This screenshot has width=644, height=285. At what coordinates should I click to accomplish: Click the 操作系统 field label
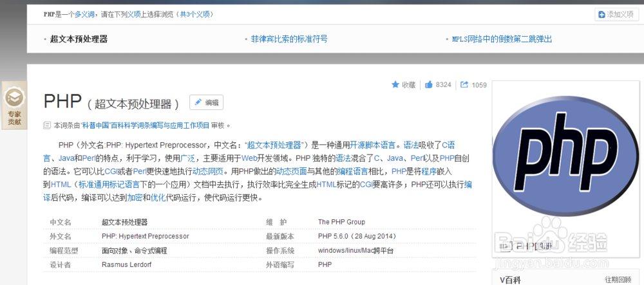(x=280, y=250)
